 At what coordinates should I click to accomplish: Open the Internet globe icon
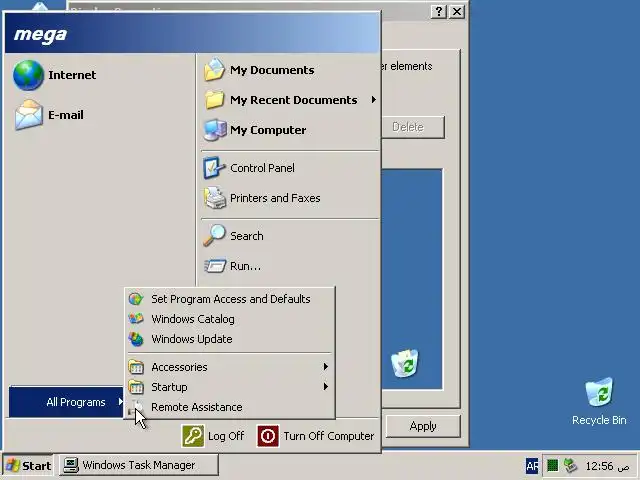28,75
